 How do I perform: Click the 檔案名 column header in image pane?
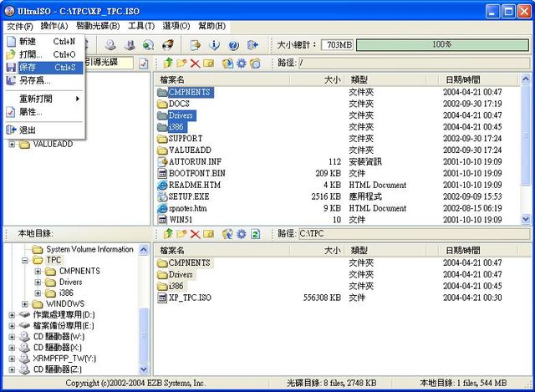tap(222, 80)
